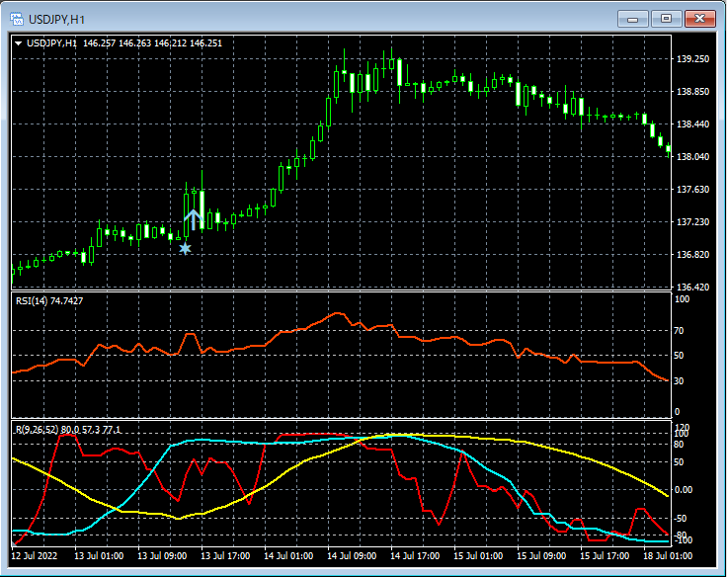
Task: Click the blue star marker below candles
Action: click(x=185, y=248)
